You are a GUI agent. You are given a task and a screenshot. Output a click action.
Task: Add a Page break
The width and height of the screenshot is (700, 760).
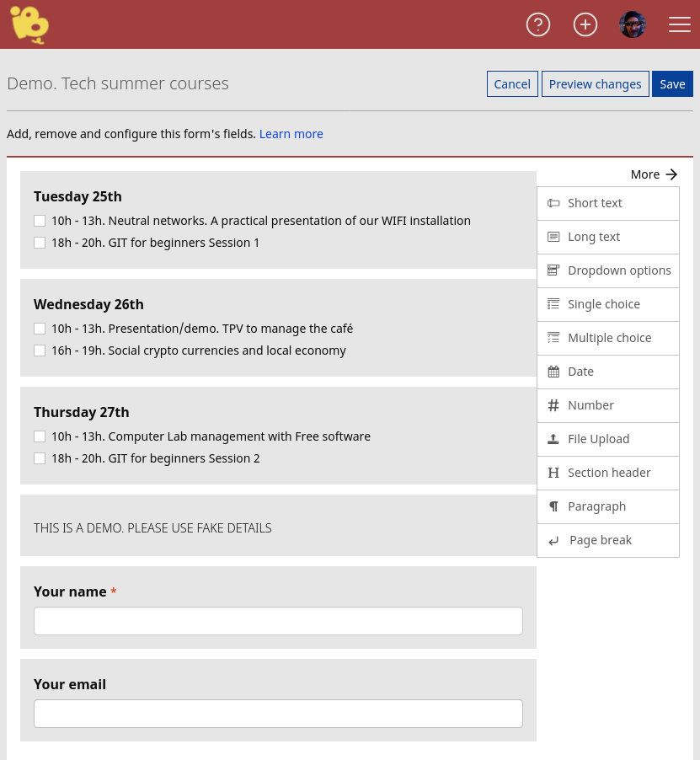[601, 540]
